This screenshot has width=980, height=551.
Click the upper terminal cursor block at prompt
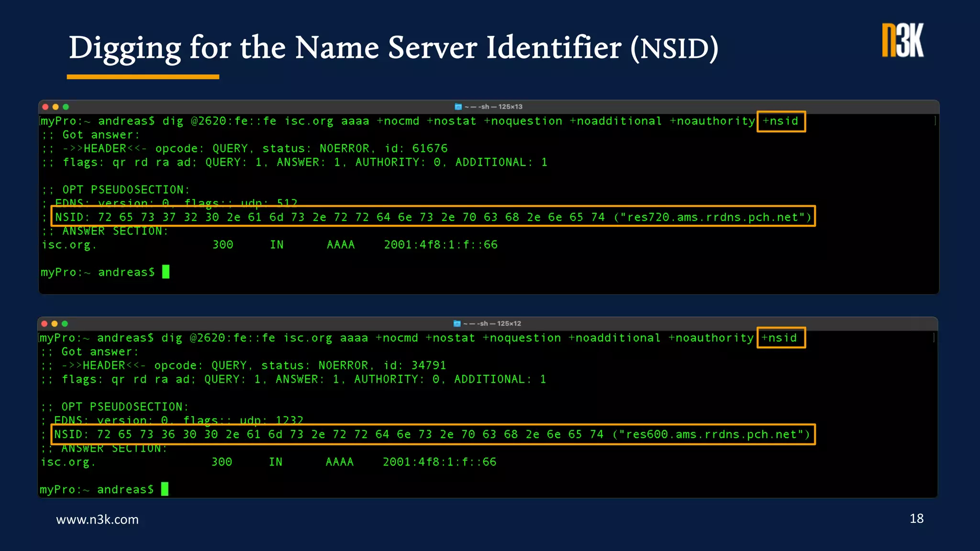pyautogui.click(x=166, y=272)
